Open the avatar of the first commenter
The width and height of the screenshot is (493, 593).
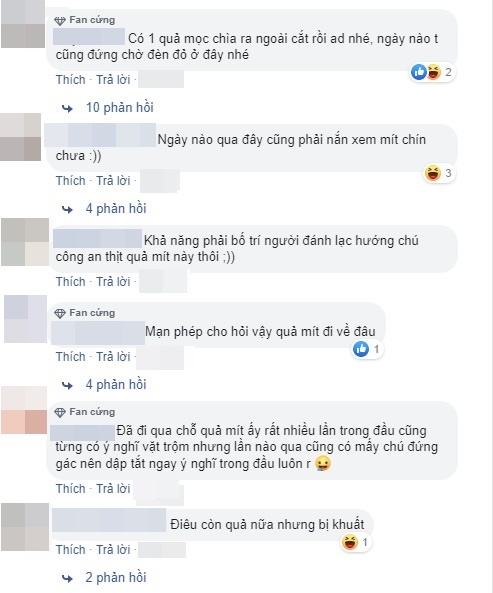point(23,23)
